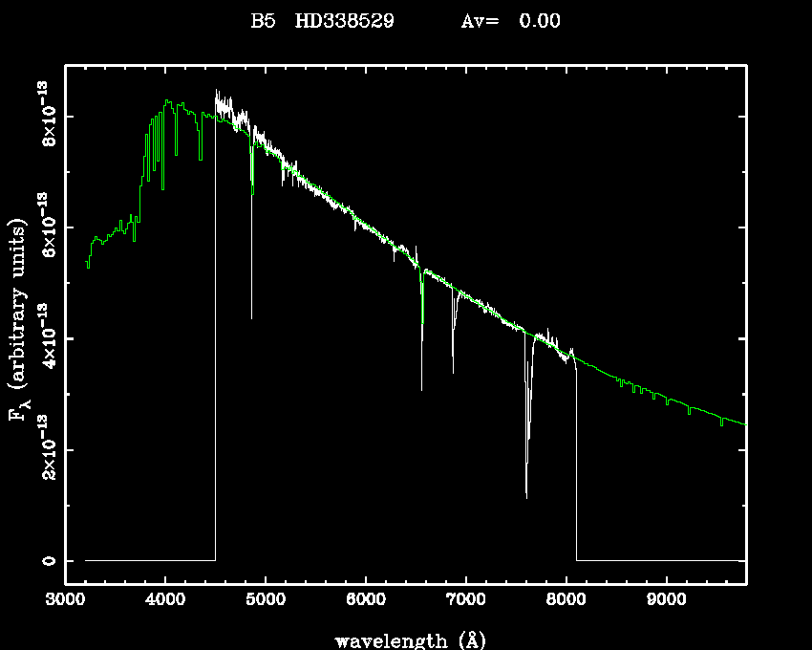Click the 6000 wavelength tick label
Viewport: 812px width, 650px height.
pyautogui.click(x=366, y=601)
